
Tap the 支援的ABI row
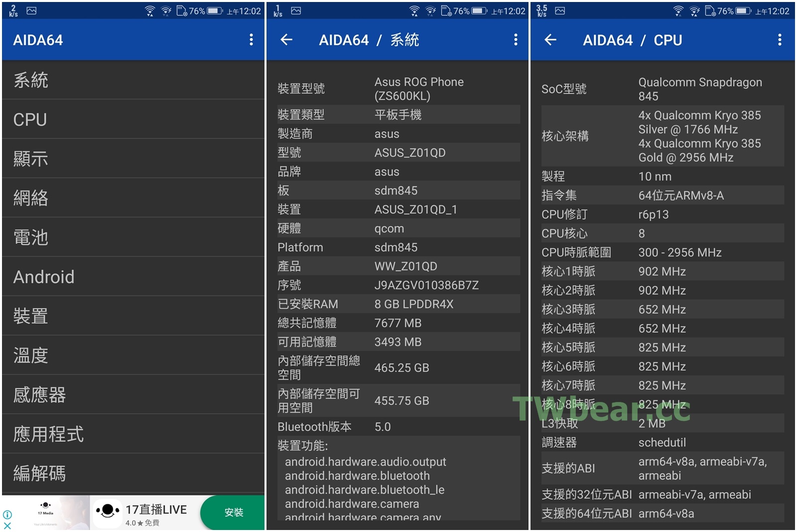click(x=663, y=468)
